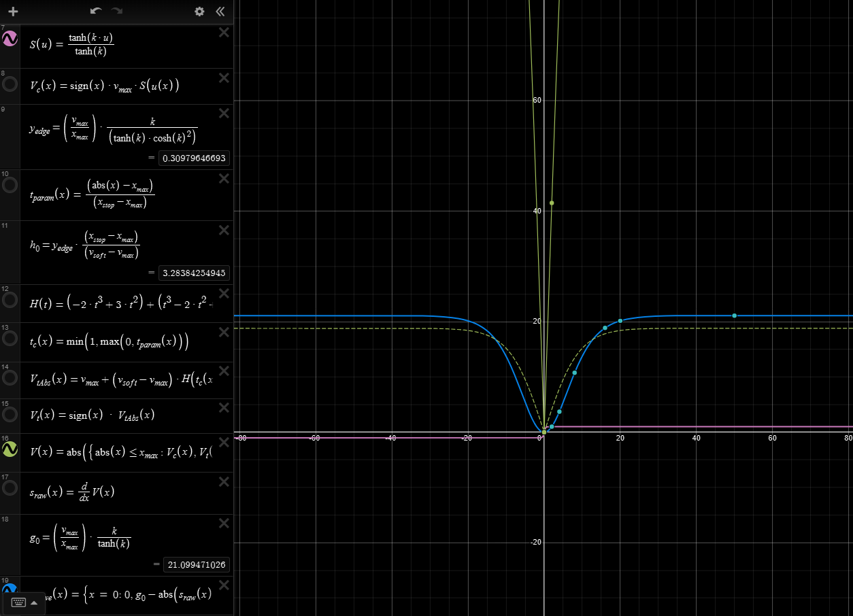The height and width of the screenshot is (616, 853).
Task: Select the h_0 value 3.28384254945
Action: [x=194, y=273]
